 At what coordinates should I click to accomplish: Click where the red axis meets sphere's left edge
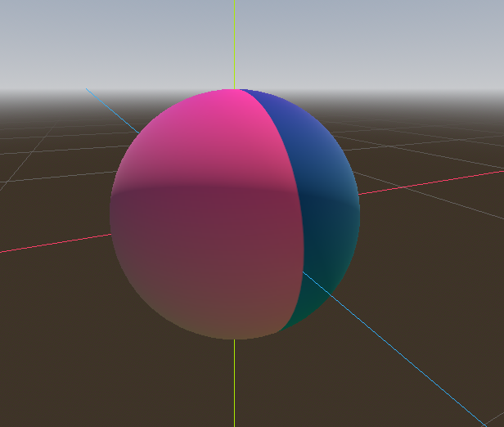coord(111,233)
